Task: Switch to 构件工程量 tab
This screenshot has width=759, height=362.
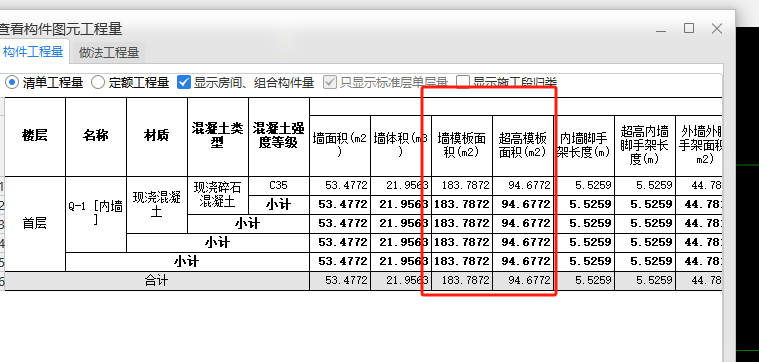Action: click(x=33, y=52)
